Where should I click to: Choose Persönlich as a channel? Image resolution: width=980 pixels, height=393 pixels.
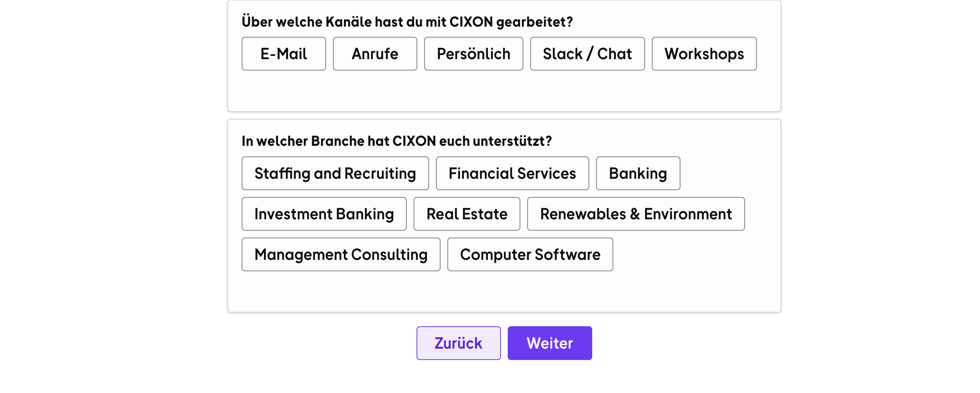(x=474, y=54)
